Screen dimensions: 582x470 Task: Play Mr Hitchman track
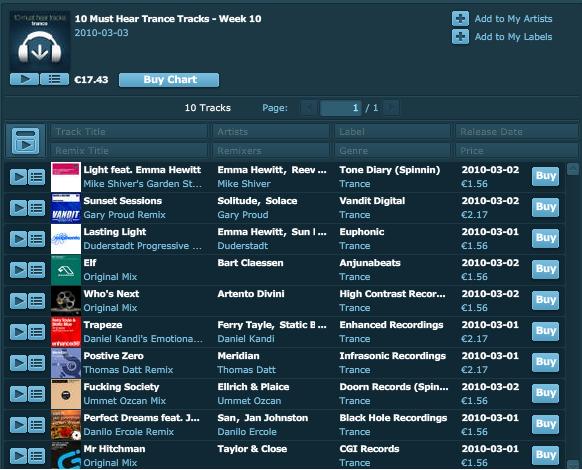pyautogui.click(x=18, y=456)
